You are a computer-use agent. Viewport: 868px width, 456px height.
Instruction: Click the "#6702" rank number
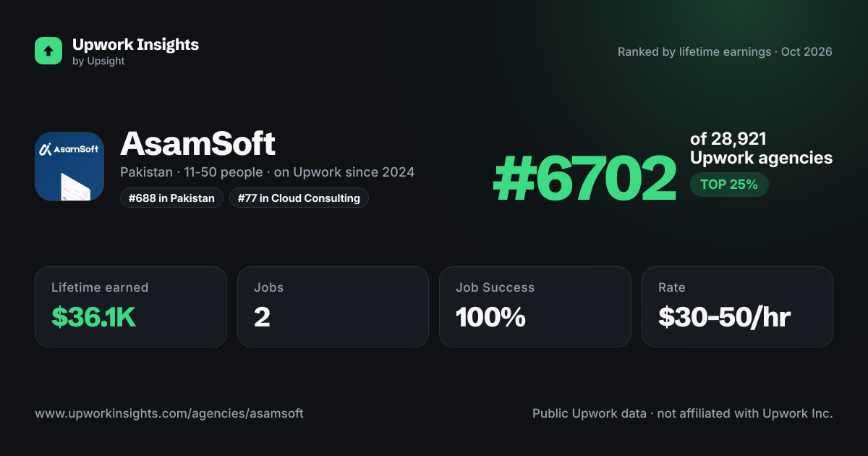[x=584, y=180]
